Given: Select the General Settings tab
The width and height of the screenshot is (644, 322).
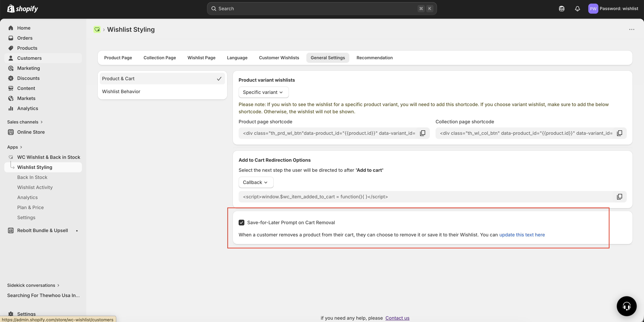Looking at the screenshot, I should [x=328, y=58].
